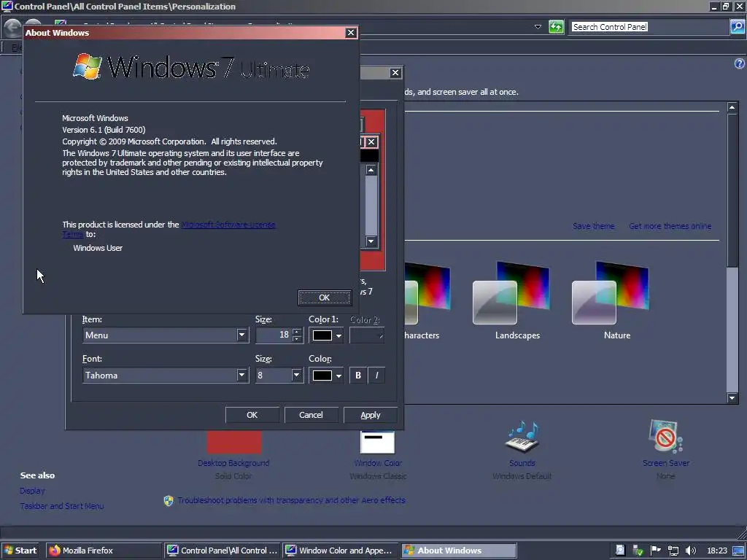The image size is (747, 560).
Task: Click theme list scrollbar down arrow
Action: (x=732, y=398)
